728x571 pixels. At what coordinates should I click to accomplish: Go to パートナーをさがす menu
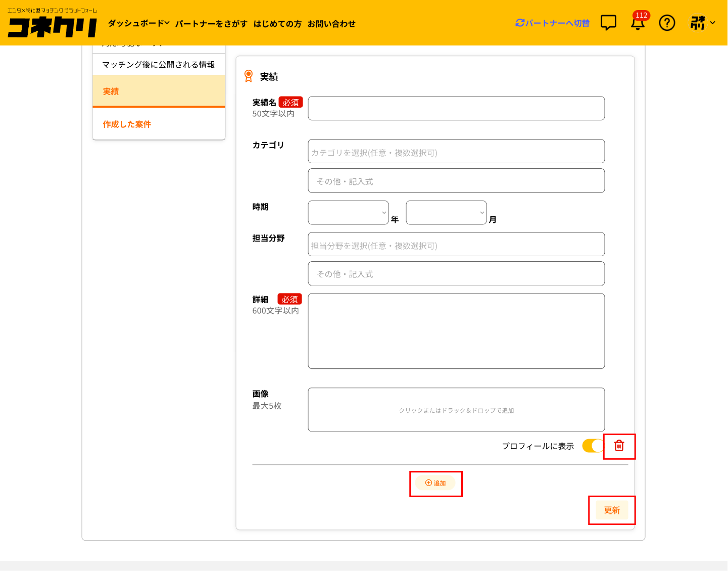tap(211, 24)
